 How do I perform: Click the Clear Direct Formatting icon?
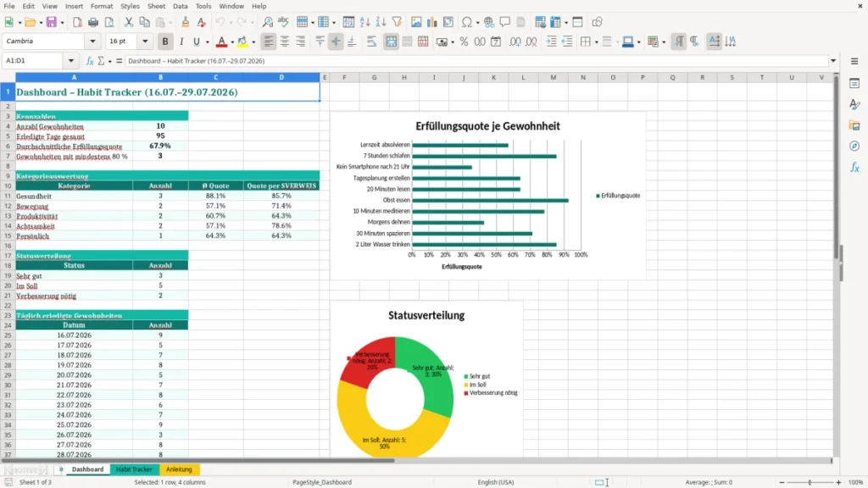point(201,22)
